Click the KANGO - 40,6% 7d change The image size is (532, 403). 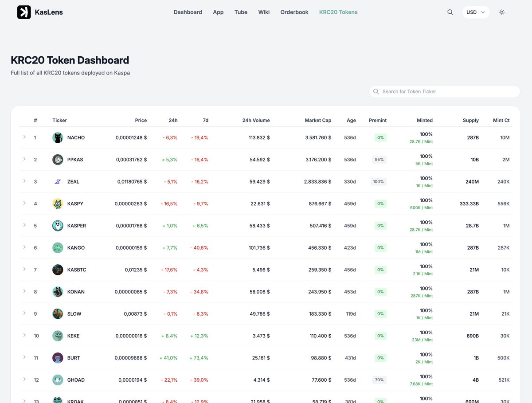(x=199, y=248)
